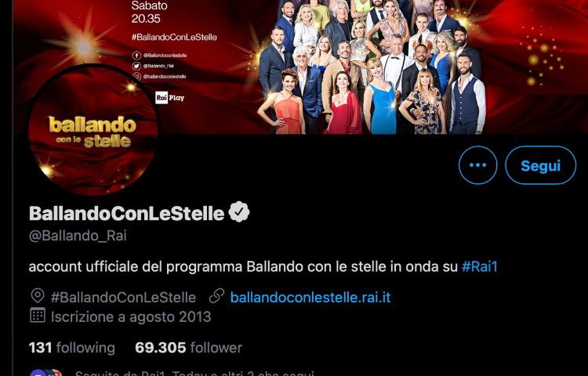Open the #Rai1 hashtag link
This screenshot has width=588, height=376.
point(480,266)
